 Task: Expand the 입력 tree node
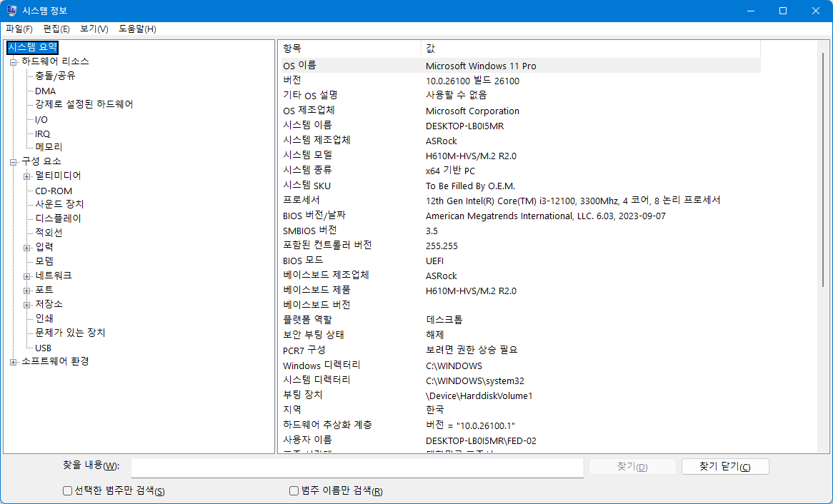(26, 248)
